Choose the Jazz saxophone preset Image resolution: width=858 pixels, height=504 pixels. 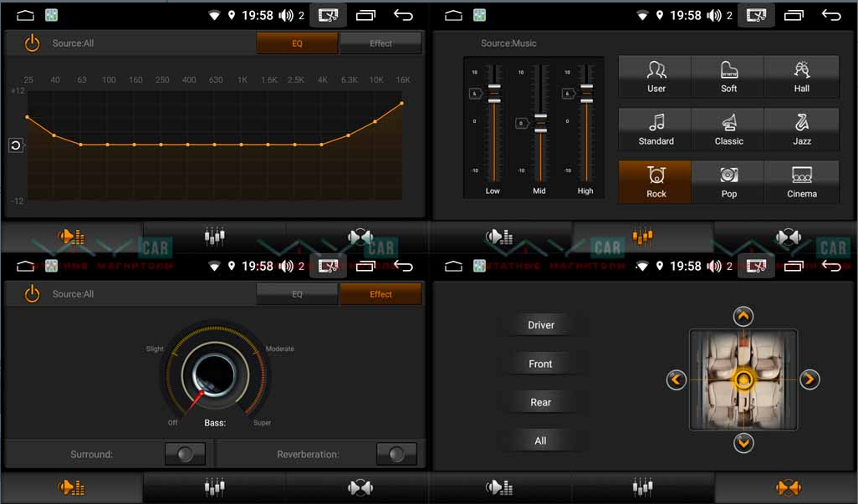coord(801,129)
